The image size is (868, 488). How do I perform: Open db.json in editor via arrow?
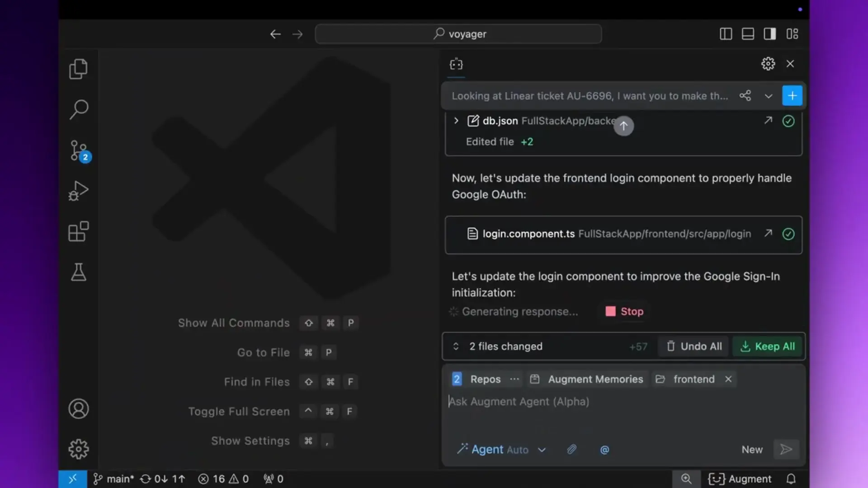click(x=768, y=120)
